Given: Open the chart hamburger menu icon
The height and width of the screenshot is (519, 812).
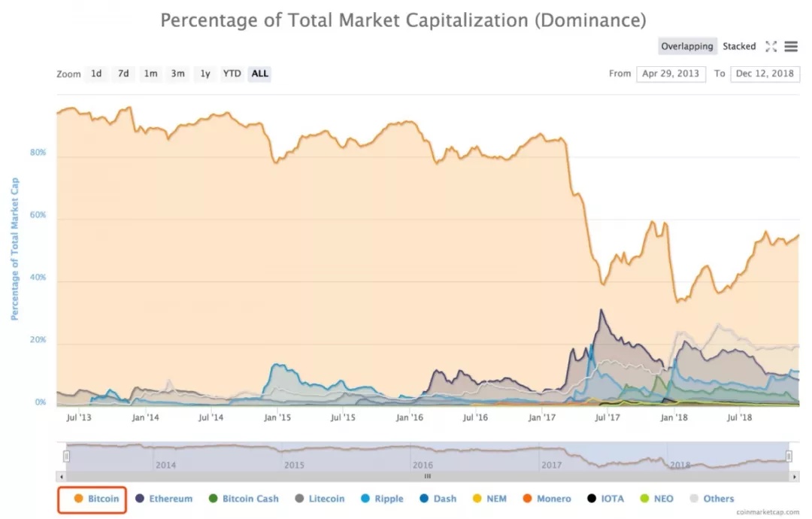Looking at the screenshot, I should tap(791, 47).
